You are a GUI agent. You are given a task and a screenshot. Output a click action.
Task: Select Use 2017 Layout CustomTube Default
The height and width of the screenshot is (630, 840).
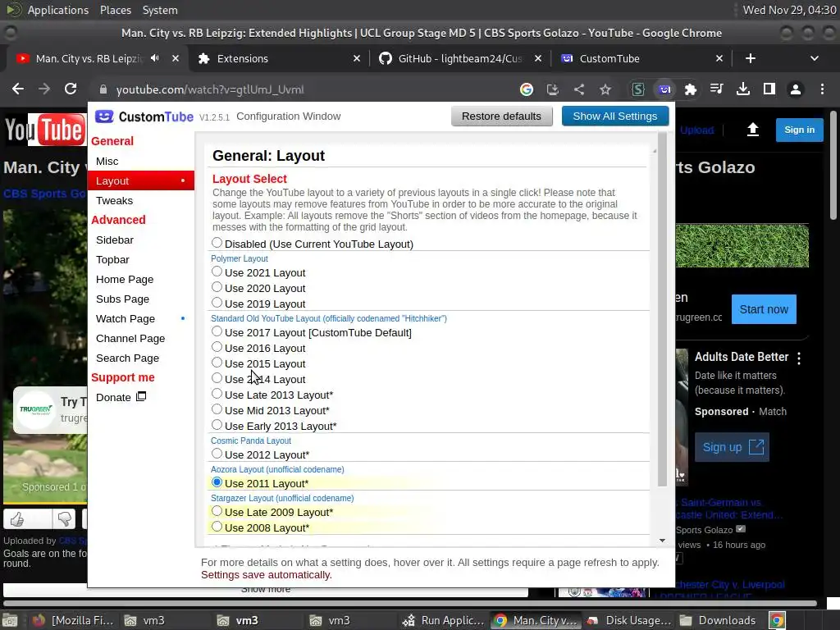217,331
